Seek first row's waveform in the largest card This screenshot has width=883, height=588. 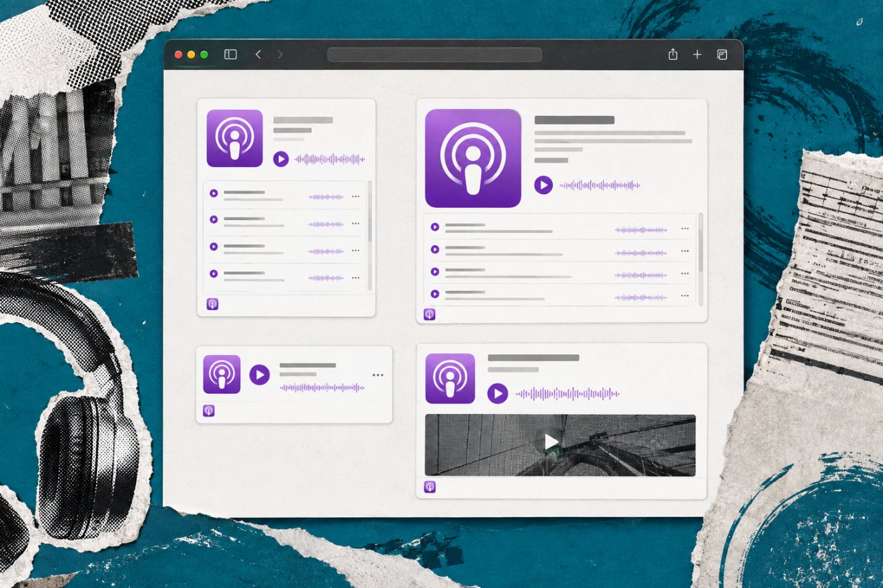(x=641, y=230)
